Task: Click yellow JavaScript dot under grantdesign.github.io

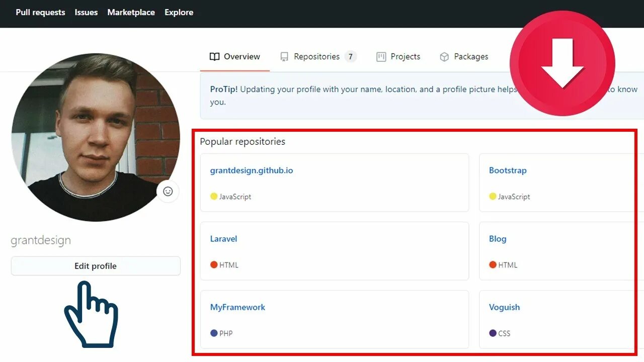Action: 214,197
